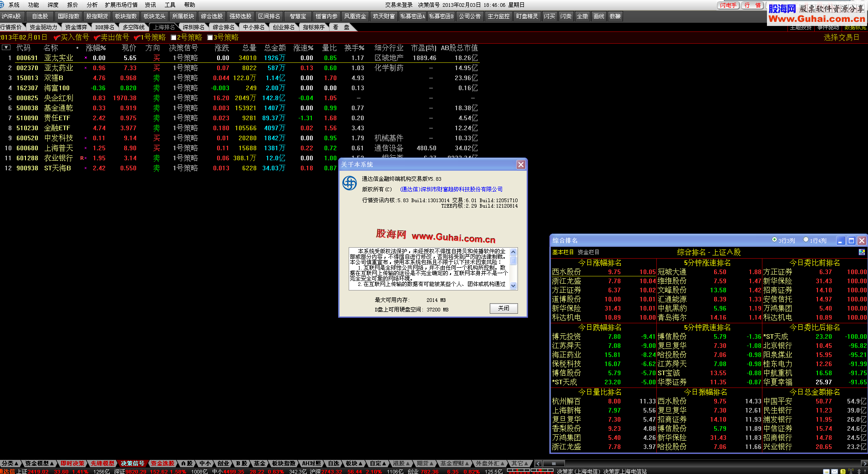Click the 板块龙头 toolbar button
The width and height of the screenshot is (868, 474).
click(x=155, y=16)
